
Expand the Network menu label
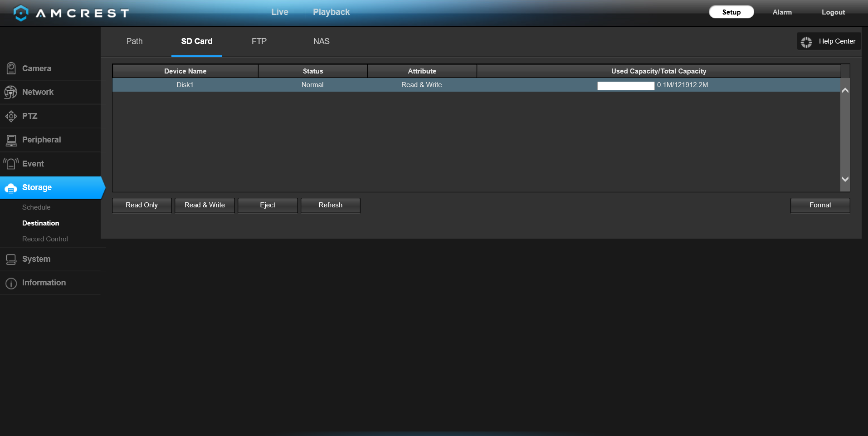38,92
